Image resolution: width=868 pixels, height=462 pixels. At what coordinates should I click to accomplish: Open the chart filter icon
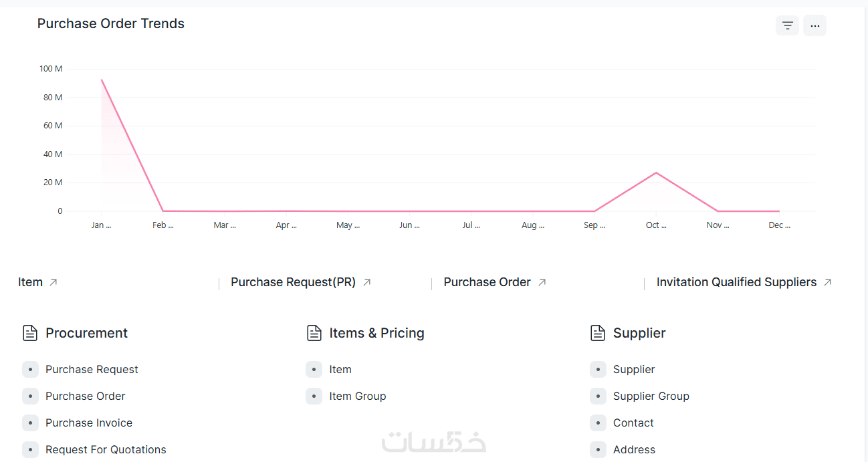tap(787, 25)
